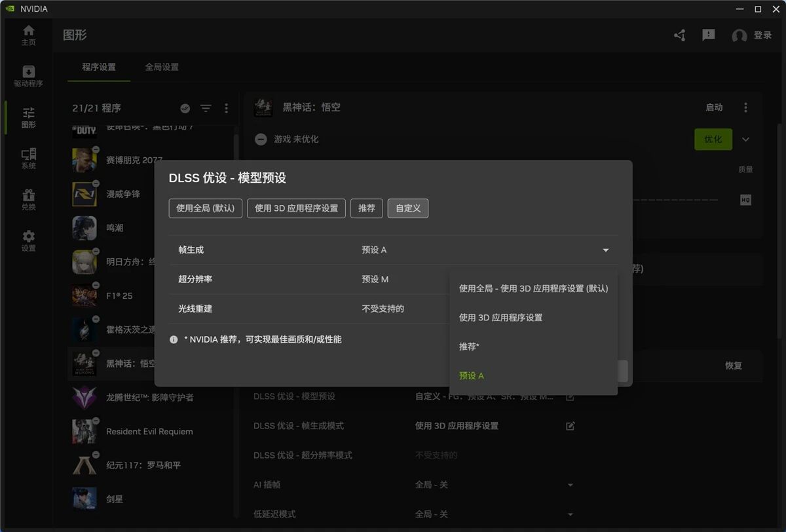Select Resident Evil Requiem in list
The height and width of the screenshot is (532, 786).
[x=151, y=431]
